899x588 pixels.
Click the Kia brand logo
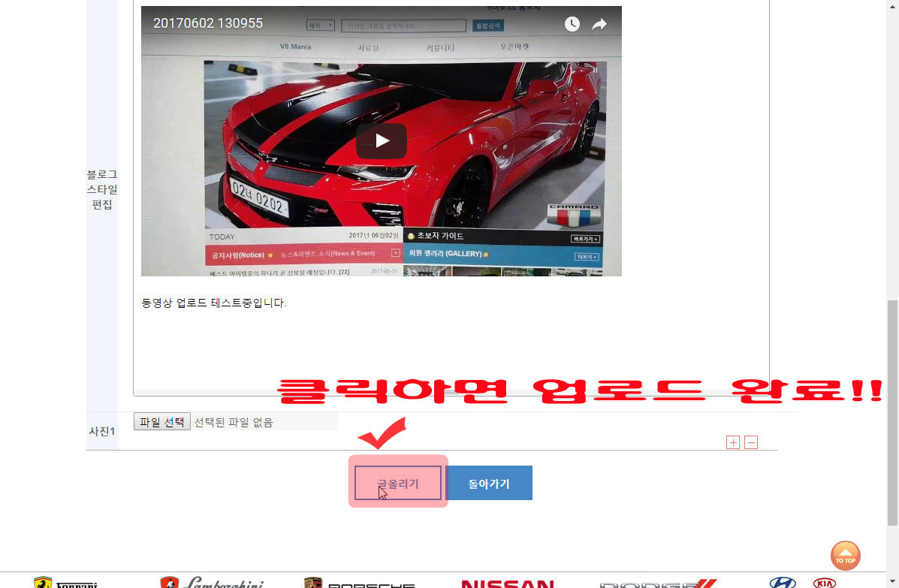click(825, 583)
